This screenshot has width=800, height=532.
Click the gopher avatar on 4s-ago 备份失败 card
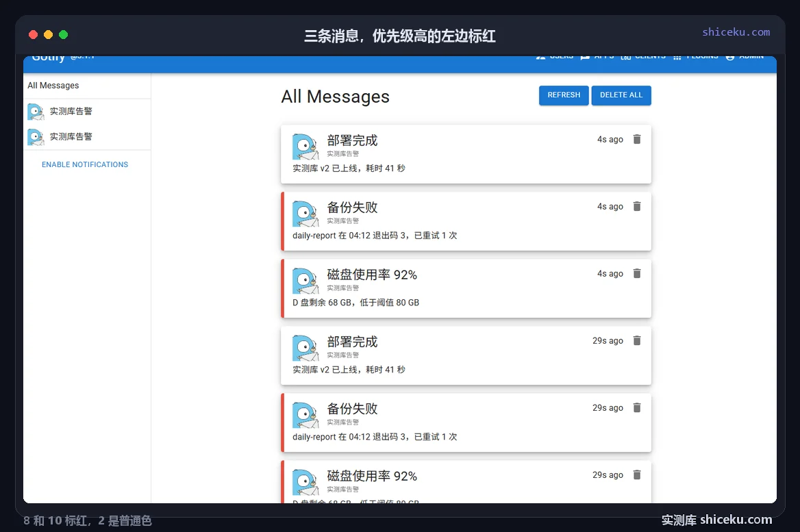(x=305, y=214)
